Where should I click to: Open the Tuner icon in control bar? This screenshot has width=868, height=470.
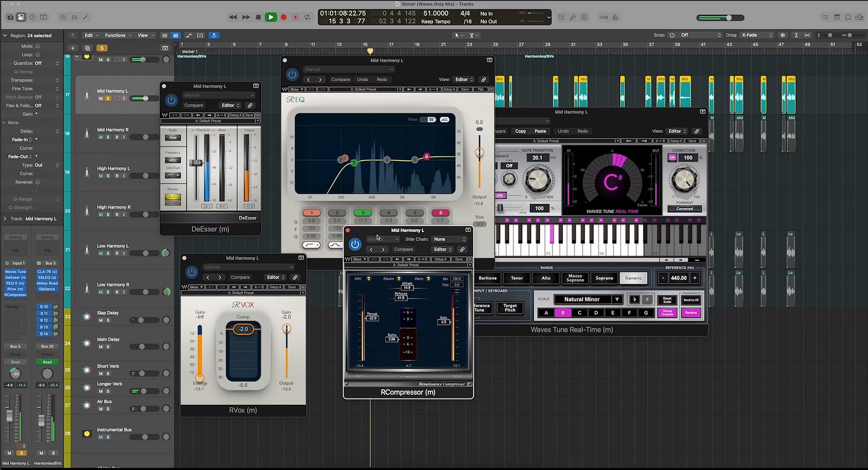[x=572, y=17]
